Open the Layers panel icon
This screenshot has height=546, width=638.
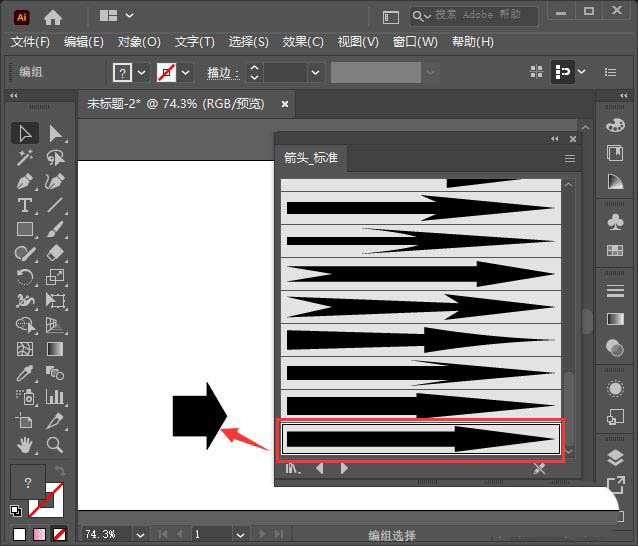click(x=615, y=458)
